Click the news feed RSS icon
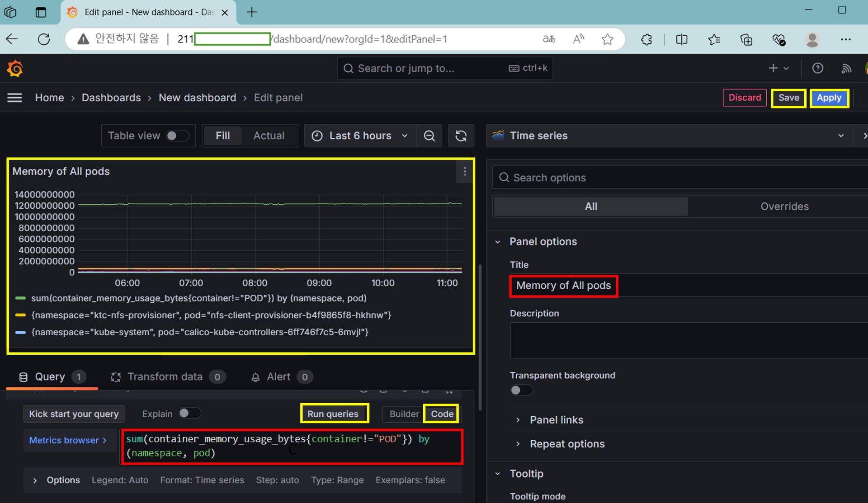The image size is (868, 503). [x=846, y=68]
